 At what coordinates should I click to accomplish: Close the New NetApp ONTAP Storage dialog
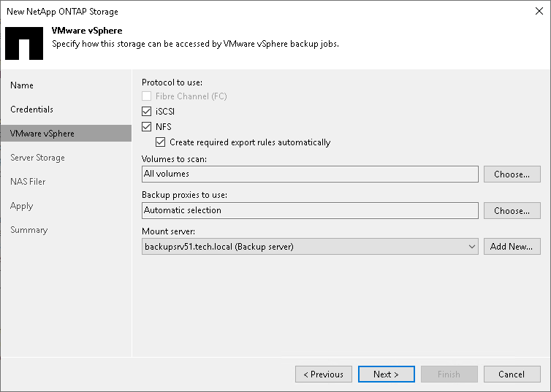tap(539, 11)
